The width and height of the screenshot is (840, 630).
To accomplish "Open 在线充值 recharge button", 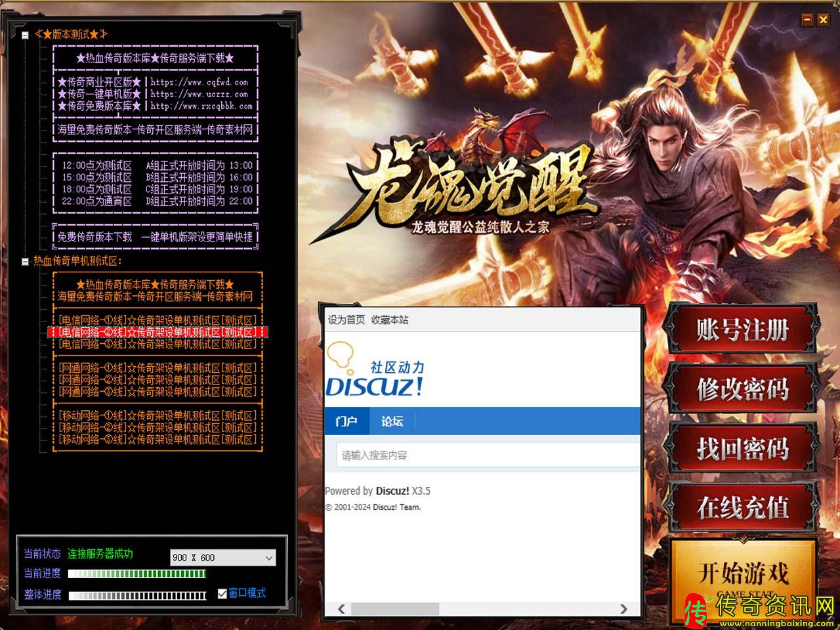I will point(742,507).
